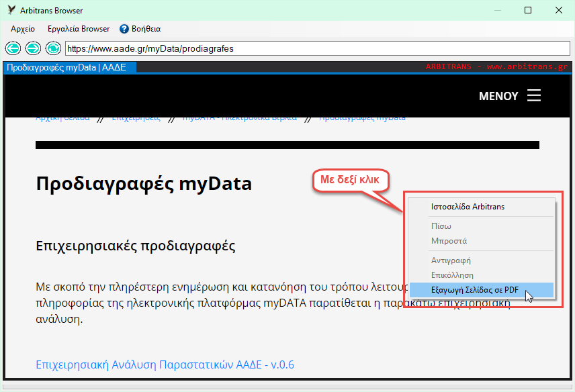Select Ιστοσελίδα Arbitrans in context menu
The width and height of the screenshot is (575, 392).
coord(481,207)
